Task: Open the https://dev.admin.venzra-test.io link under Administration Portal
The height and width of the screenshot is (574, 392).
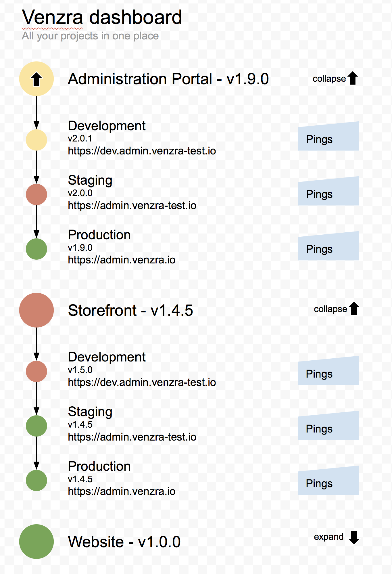Action: 142,151
